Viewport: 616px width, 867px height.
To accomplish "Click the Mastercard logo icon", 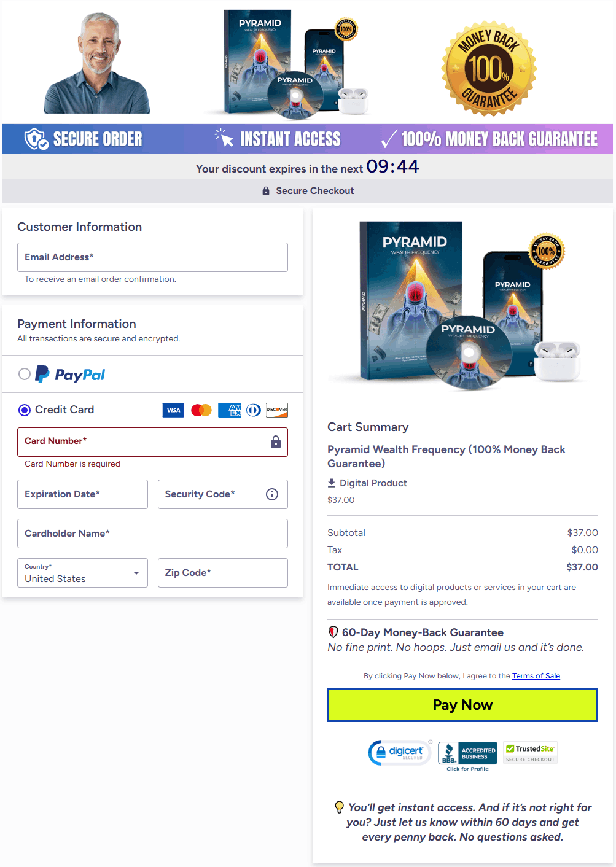I will (201, 410).
